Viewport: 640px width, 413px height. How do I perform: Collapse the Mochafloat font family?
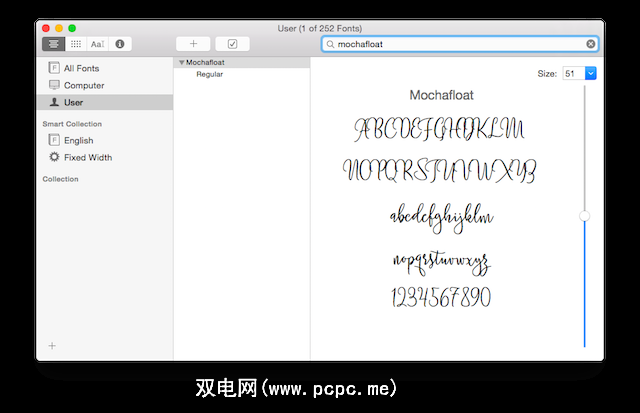[x=181, y=62]
